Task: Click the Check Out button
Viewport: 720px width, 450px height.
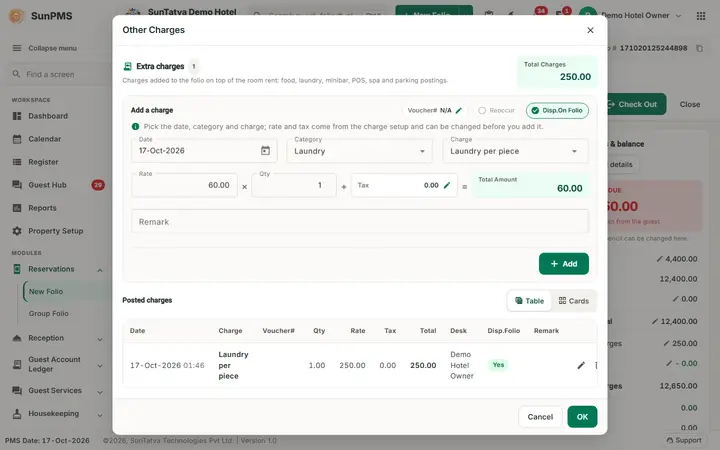Action: point(636,104)
